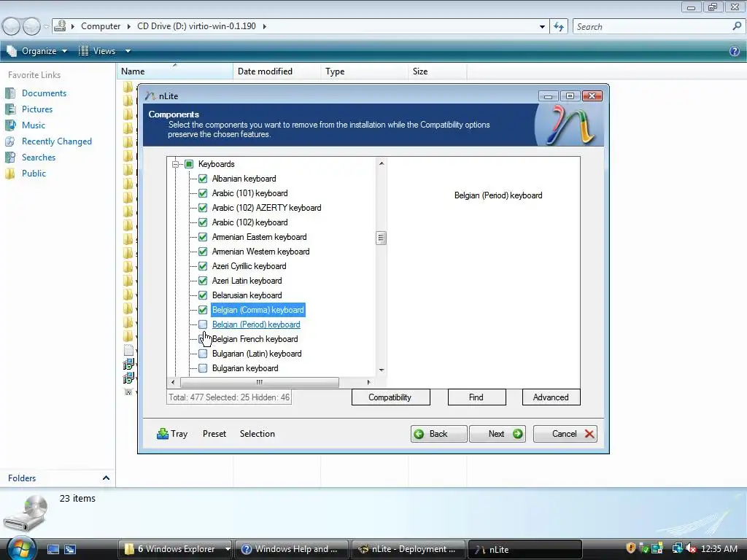Toggle the Keyboards group checkbox
Screen dimensions: 747x560
[x=189, y=164]
